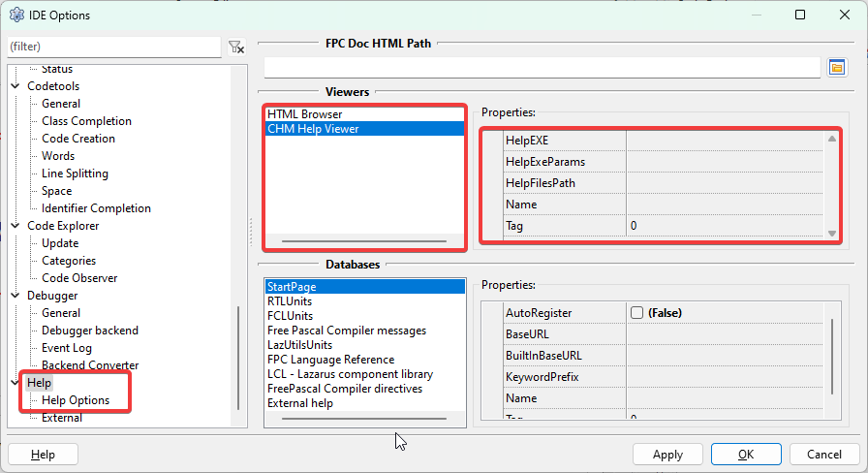This screenshot has width=868, height=473.
Task: Click the Lazarus icon in the title bar
Action: (16, 15)
